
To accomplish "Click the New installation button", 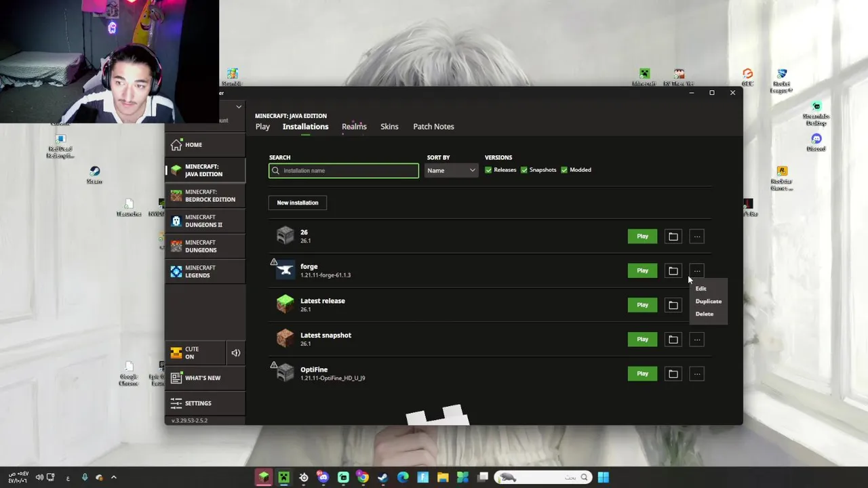I will [x=297, y=203].
